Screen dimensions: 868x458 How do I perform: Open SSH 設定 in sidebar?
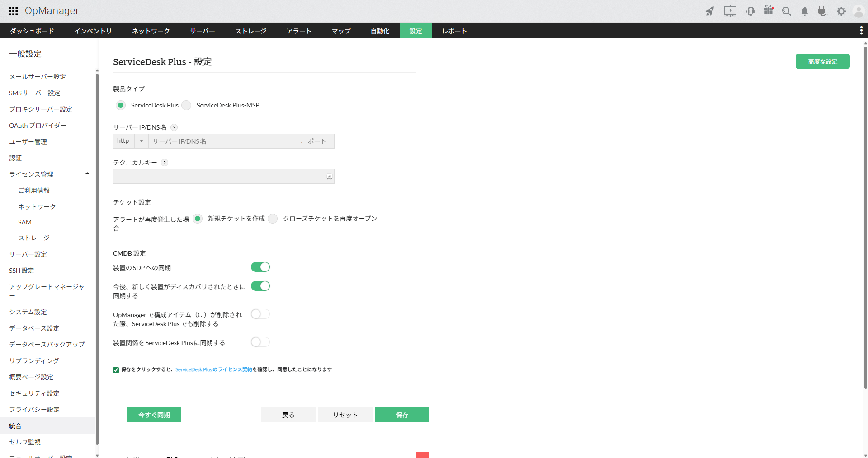(x=22, y=271)
